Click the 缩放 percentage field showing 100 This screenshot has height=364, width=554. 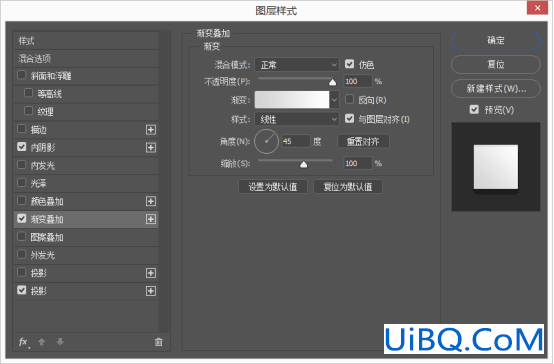[x=358, y=163]
